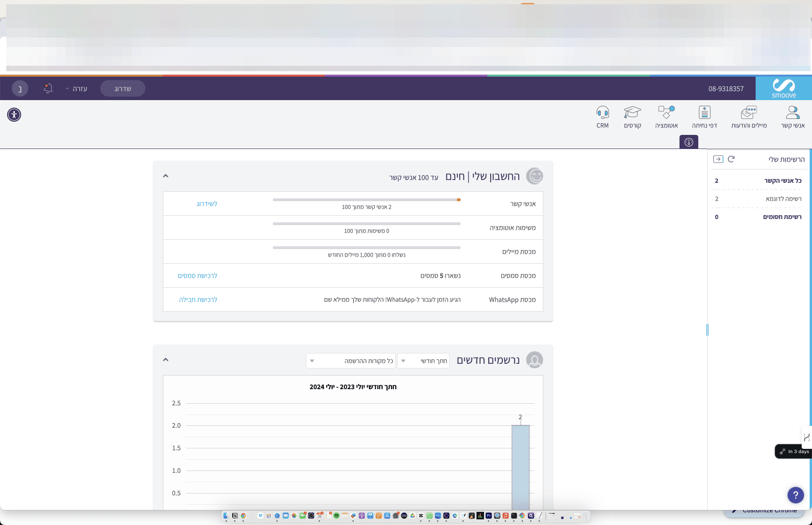The width and height of the screenshot is (812, 525).
Task: Click the 'In 3 days' floating widget
Action: click(x=794, y=451)
